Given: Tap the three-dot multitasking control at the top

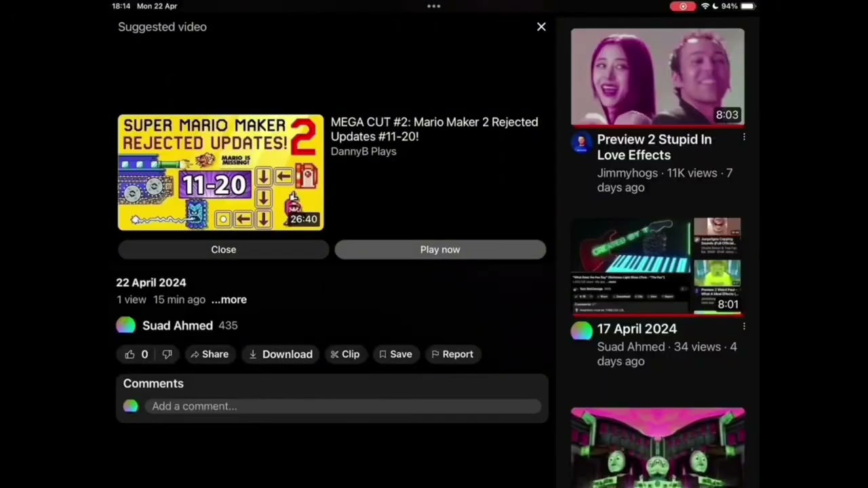Looking at the screenshot, I should [x=434, y=6].
